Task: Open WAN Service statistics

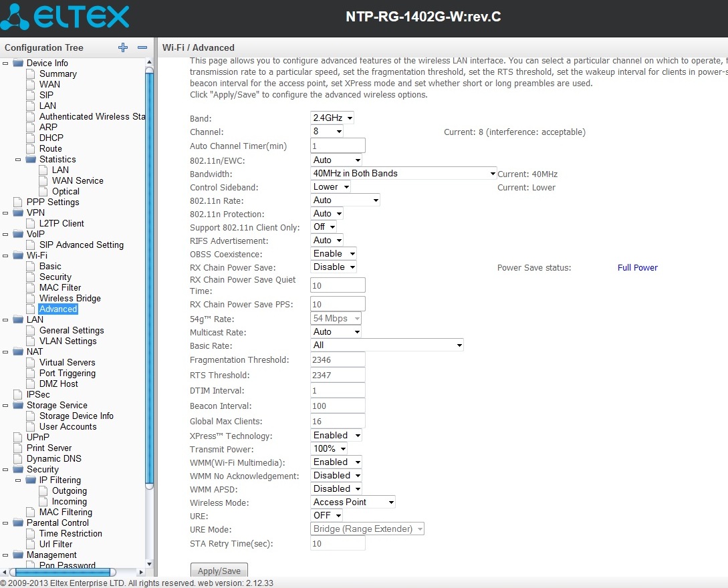Action: [x=78, y=180]
